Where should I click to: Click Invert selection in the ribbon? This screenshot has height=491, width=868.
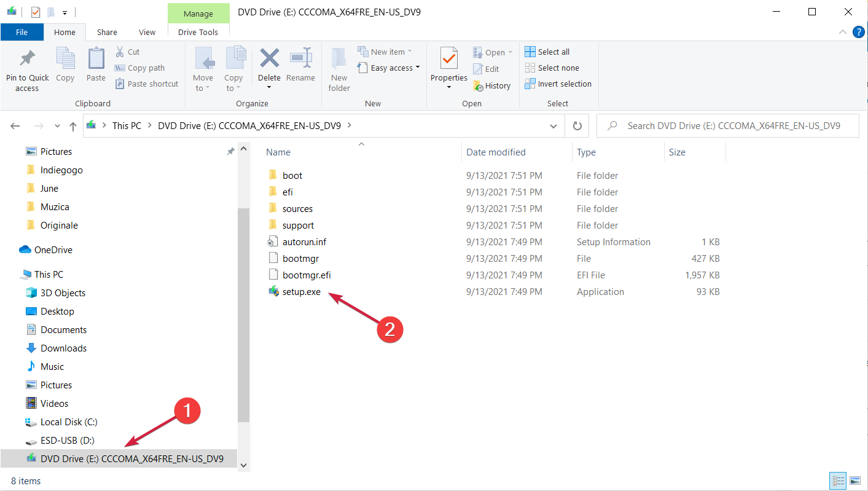558,84
